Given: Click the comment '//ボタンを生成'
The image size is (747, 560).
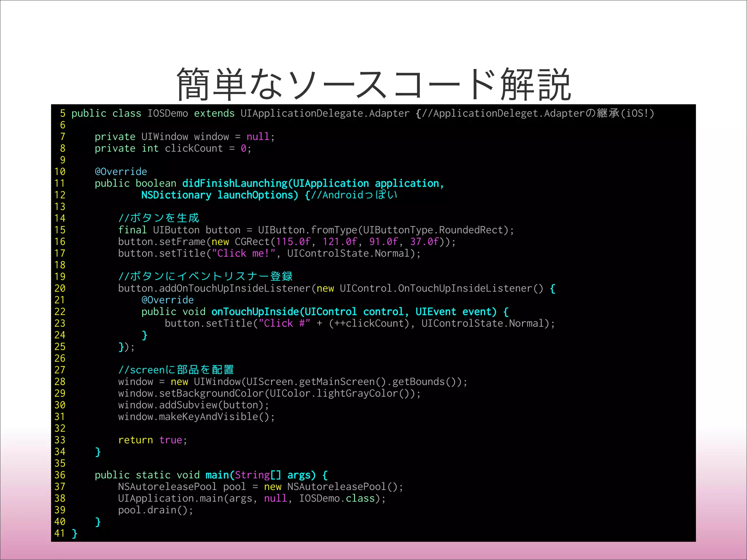Looking at the screenshot, I should click(x=159, y=218).
